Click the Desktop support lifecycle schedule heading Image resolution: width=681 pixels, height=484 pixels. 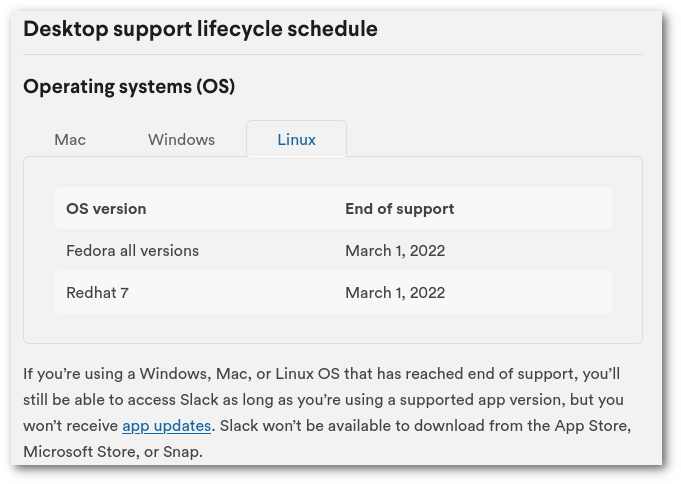point(200,30)
